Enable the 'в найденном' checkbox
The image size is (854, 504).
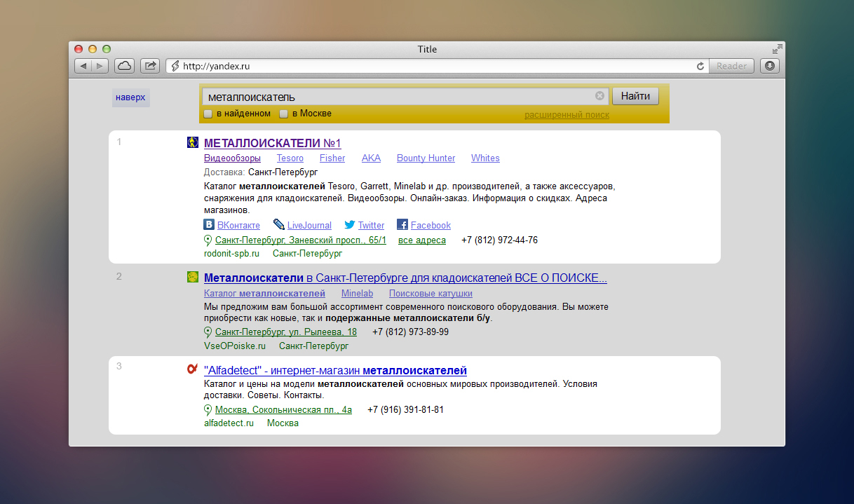[x=208, y=114]
